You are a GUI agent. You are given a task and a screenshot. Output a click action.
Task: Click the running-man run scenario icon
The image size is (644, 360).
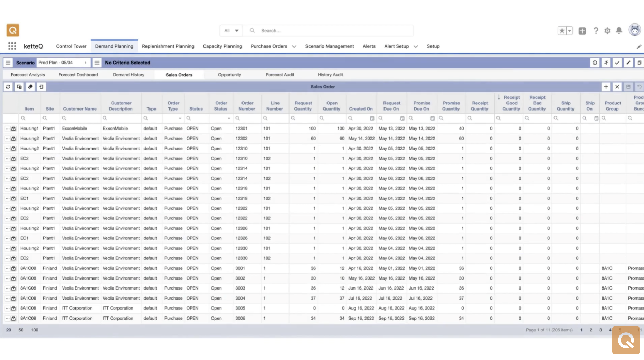606,63
